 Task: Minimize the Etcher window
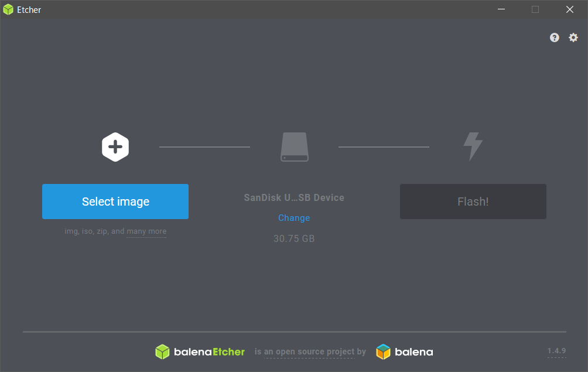click(501, 9)
